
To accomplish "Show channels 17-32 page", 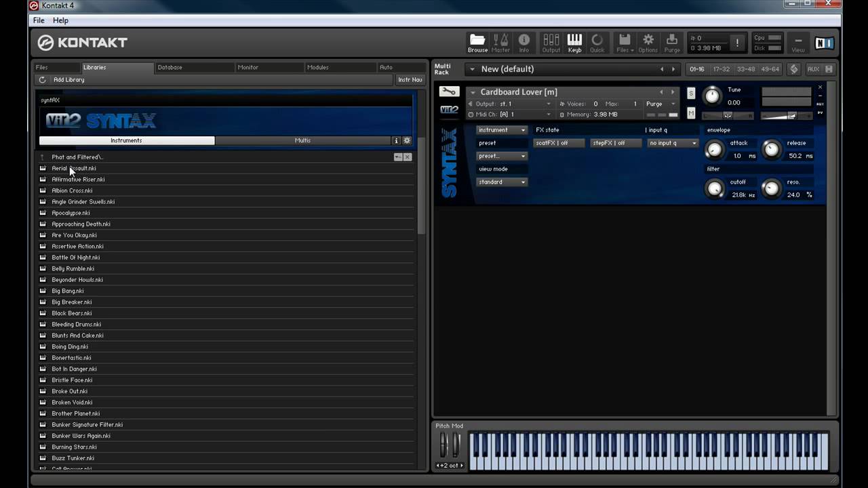I will 722,69.
